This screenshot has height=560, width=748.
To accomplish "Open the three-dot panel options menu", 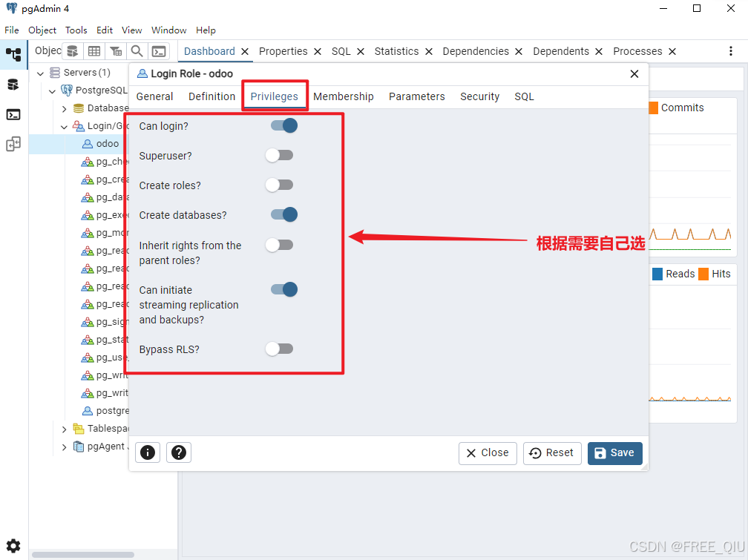I will (x=731, y=51).
